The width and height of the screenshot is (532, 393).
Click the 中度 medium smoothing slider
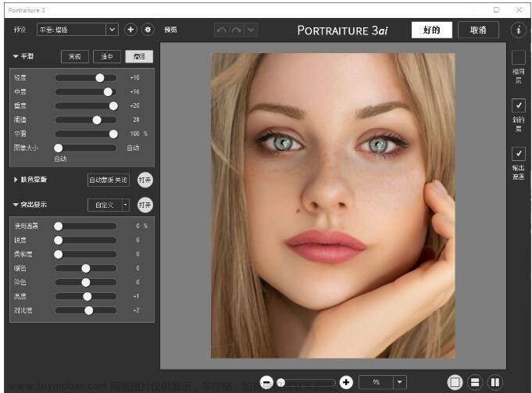coord(86,92)
